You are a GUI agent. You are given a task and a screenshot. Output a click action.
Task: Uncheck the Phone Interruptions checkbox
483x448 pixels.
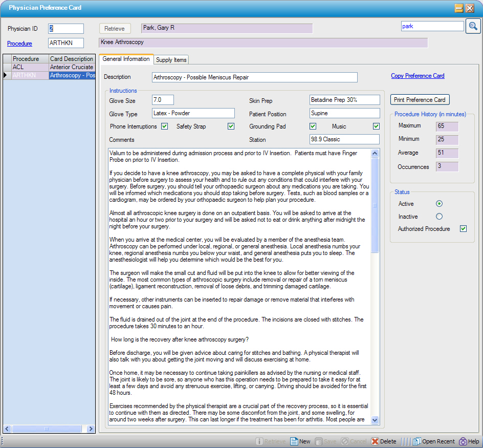tap(165, 126)
